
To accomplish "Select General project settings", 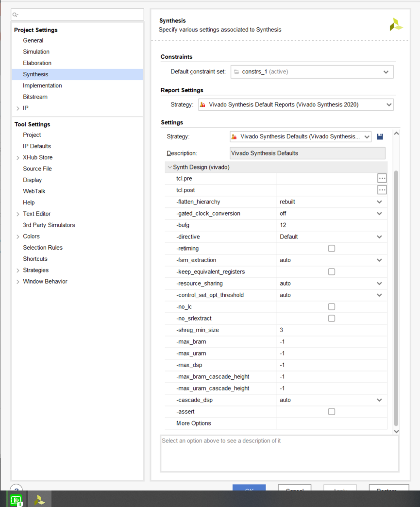I will [x=33, y=40].
